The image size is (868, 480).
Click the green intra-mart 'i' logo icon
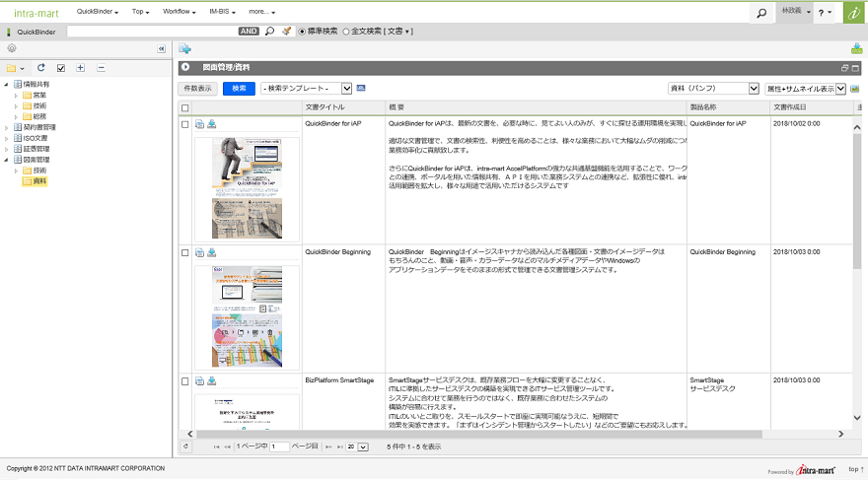point(855,12)
